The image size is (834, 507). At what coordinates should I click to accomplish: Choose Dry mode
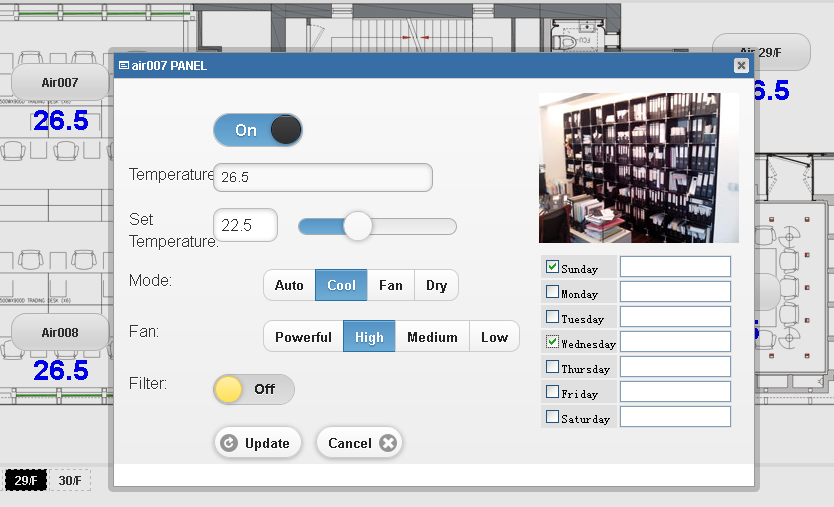pos(436,285)
